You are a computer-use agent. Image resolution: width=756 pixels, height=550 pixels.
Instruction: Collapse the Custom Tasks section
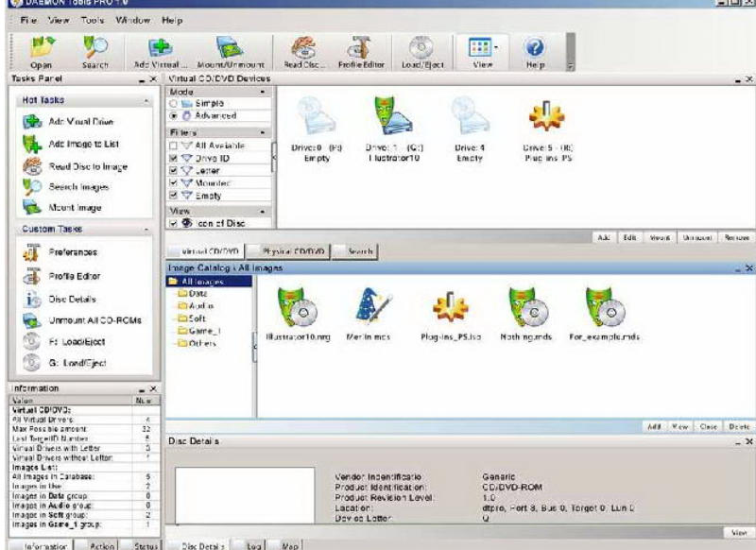[146, 230]
